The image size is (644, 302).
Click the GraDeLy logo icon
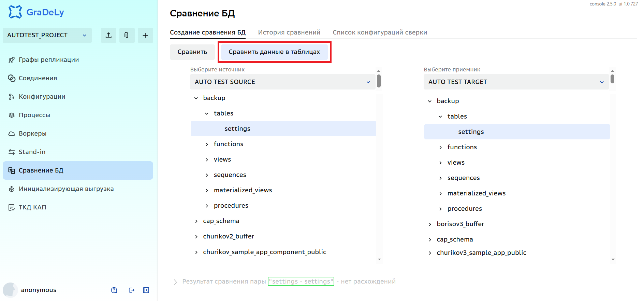tap(15, 12)
